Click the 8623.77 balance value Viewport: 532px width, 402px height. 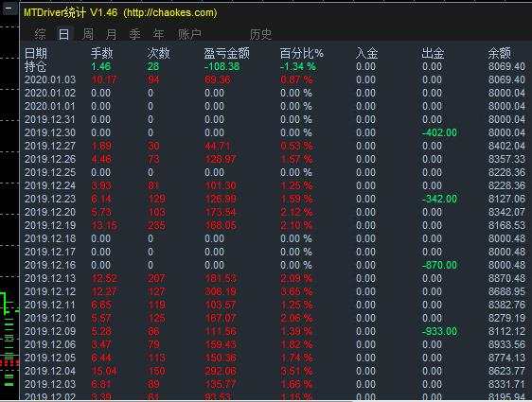[x=506, y=371]
